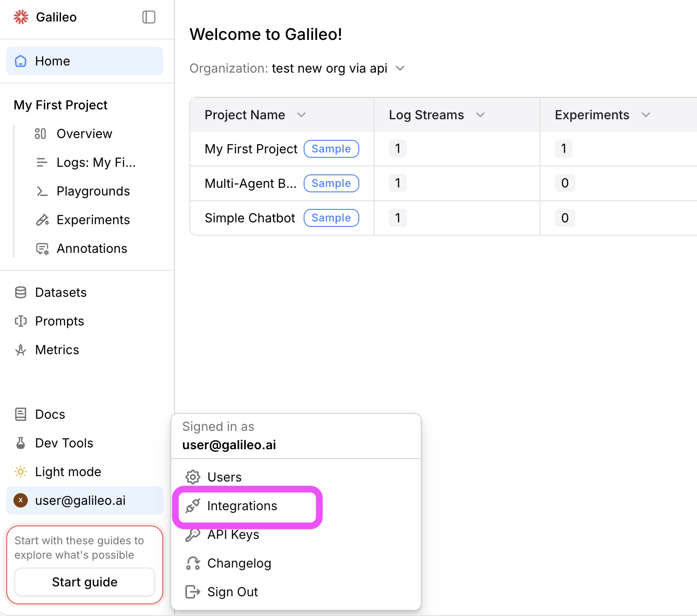Click the Integrations entry with link icon
The width and height of the screenshot is (697, 616).
[x=242, y=506]
